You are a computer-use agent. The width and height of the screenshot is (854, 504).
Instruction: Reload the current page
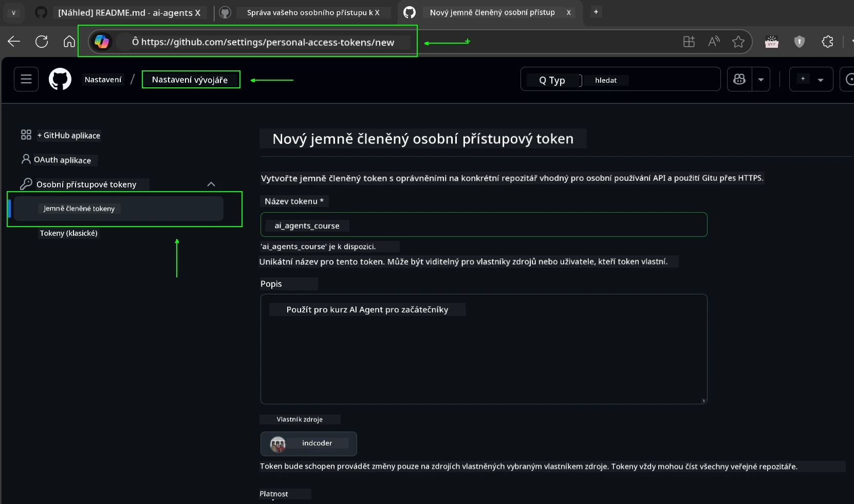pyautogui.click(x=41, y=42)
